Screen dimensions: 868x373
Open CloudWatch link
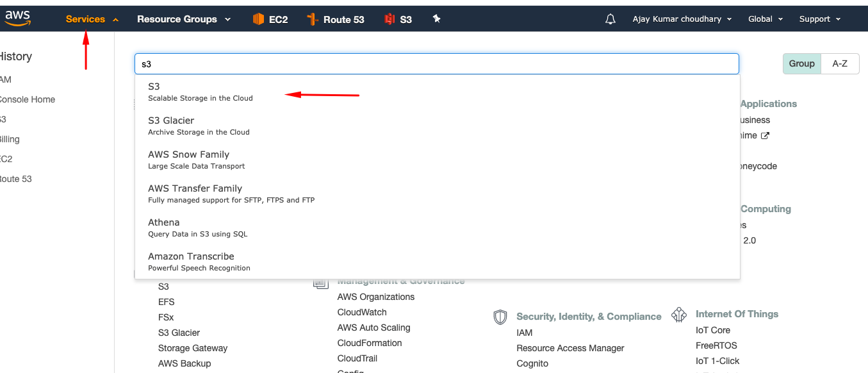362,312
